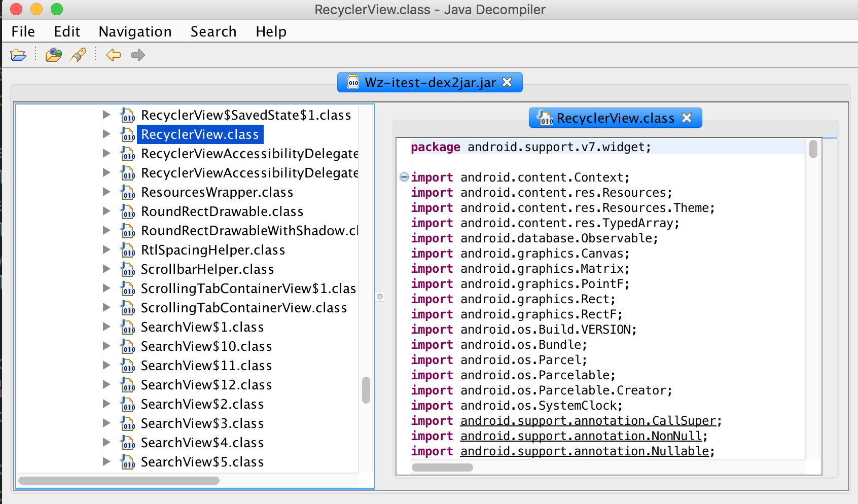Screen dimensions: 858x504
Task: Click the split pane divider handle
Action: (380, 297)
